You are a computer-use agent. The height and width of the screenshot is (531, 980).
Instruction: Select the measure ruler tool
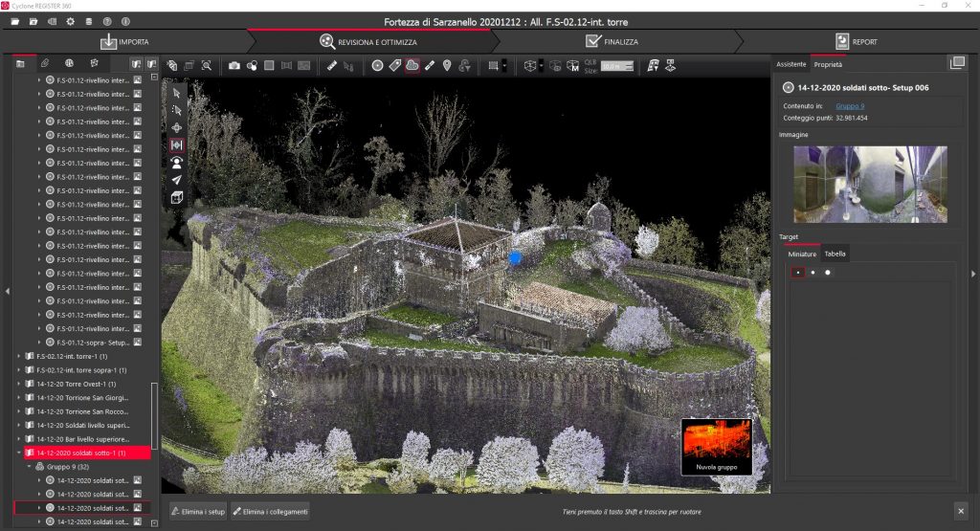tap(331, 66)
